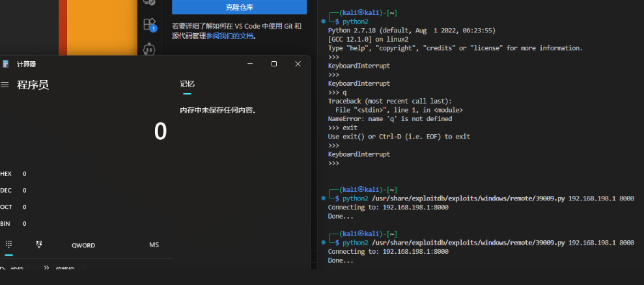Screen dimensions: 644x285
Task: Click the Use exit() or Ctrl-D hint line
Action: pos(399,137)
